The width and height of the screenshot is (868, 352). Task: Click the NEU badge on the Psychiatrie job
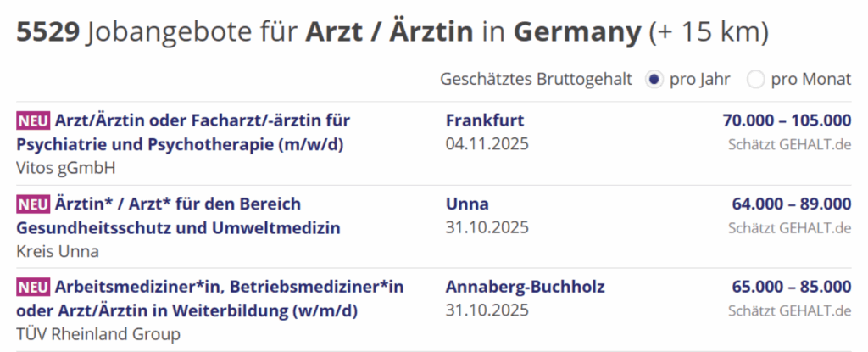(33, 120)
